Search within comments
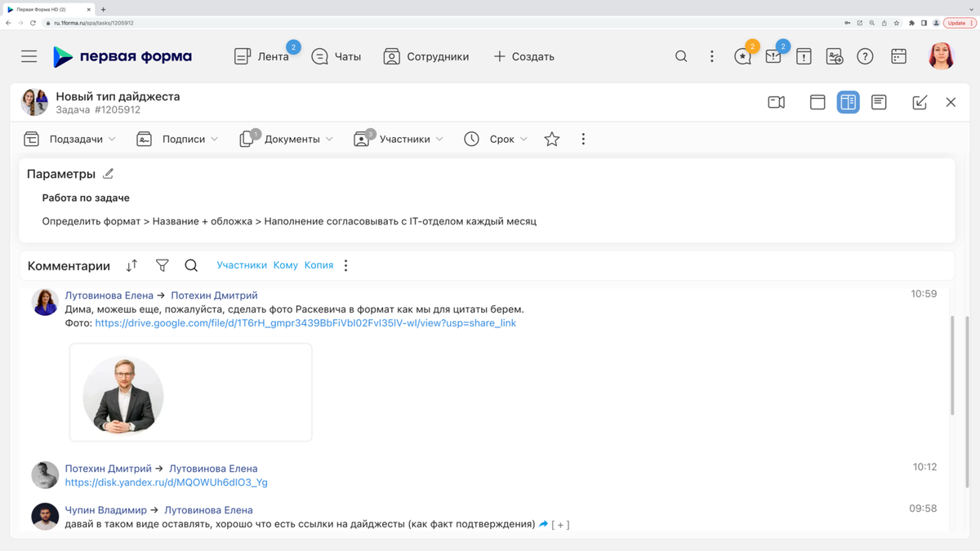This screenshot has width=980, height=551. [191, 265]
